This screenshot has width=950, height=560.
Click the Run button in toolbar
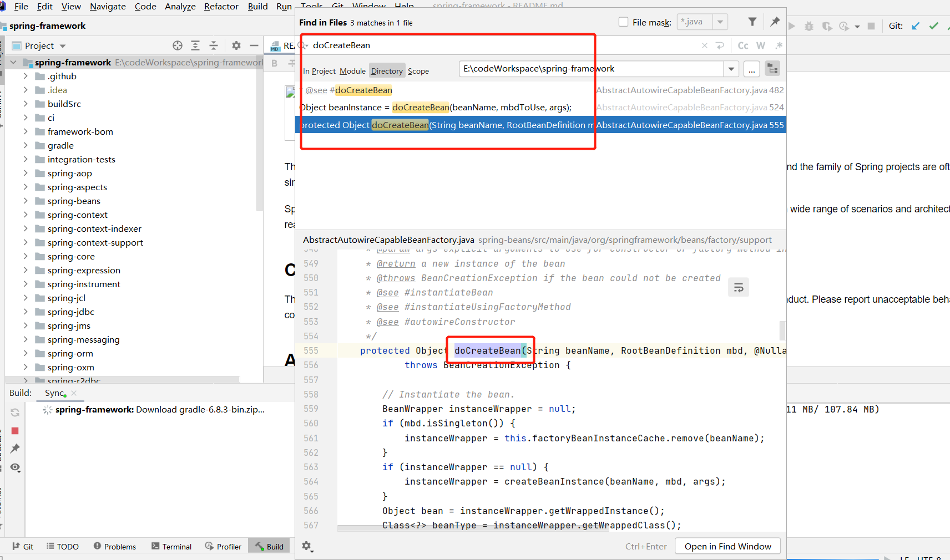(792, 26)
